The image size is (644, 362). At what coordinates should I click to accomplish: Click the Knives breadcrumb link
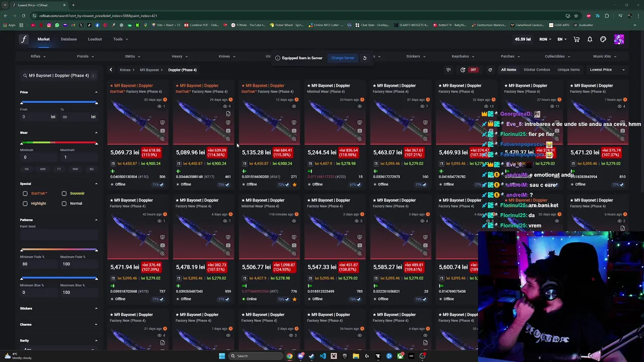point(125,70)
